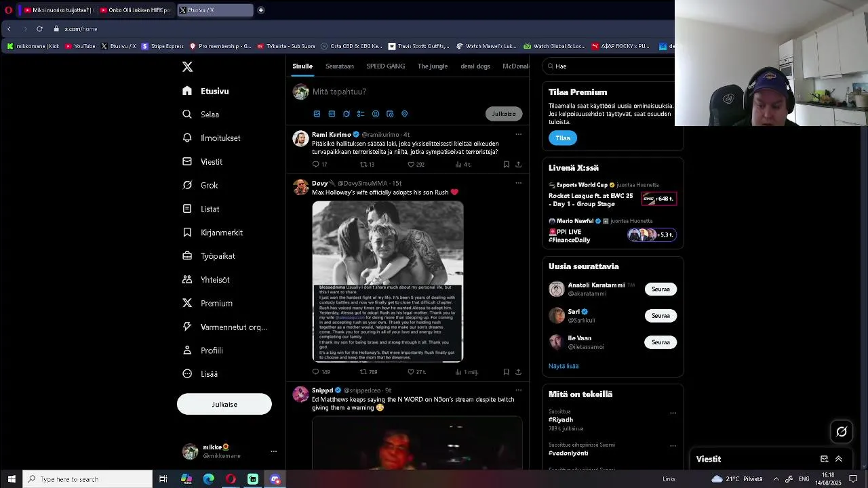Reply to Rami Kurimo post
Viewport: 868px width, 488px height.
pos(319,164)
